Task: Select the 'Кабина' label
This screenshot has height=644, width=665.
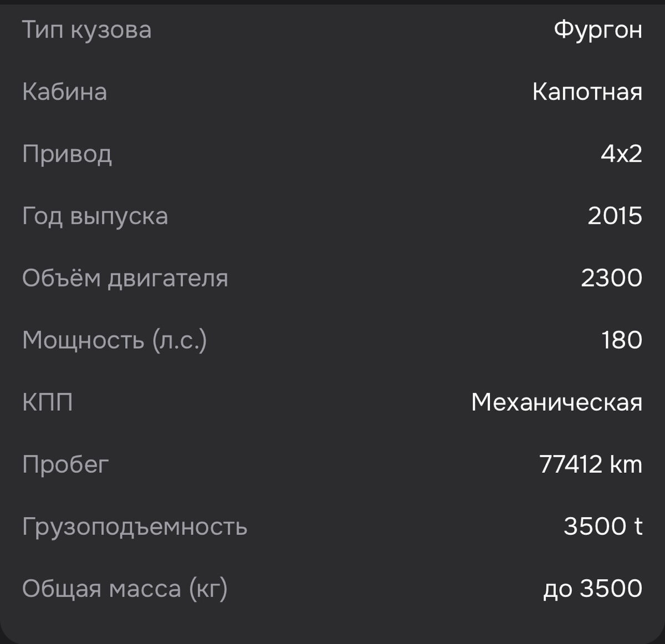Action: tap(64, 91)
